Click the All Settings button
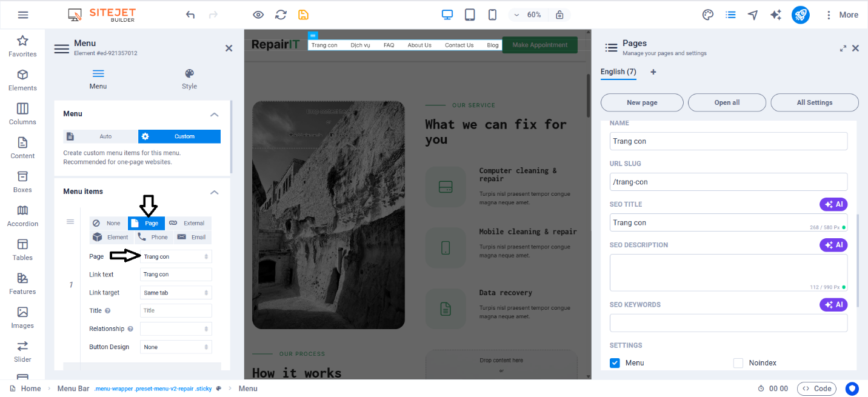The height and width of the screenshot is (397, 868). point(814,102)
